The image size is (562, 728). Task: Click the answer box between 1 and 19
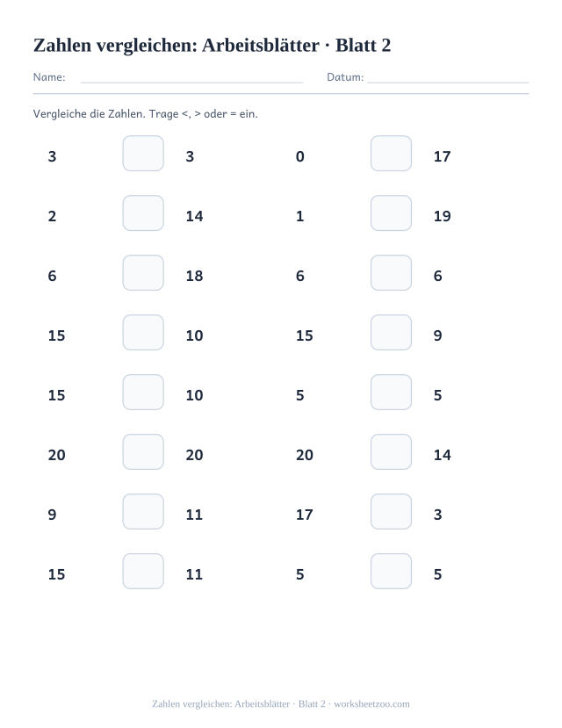click(x=391, y=213)
